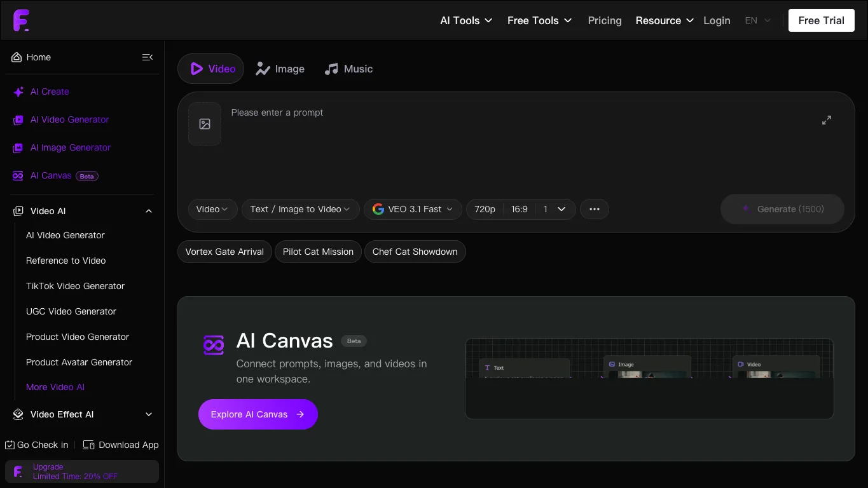
Task: Open TikTok Video Generator in sidebar
Action: tap(76, 286)
